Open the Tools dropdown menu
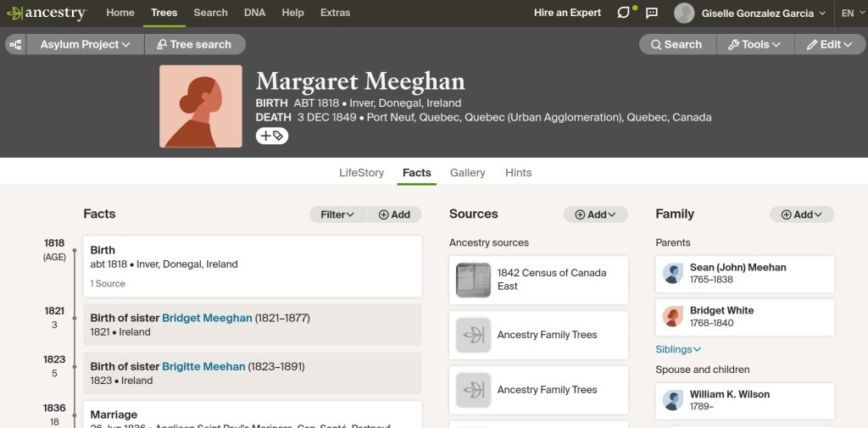Viewport: 868px width, 428px height. [x=754, y=44]
